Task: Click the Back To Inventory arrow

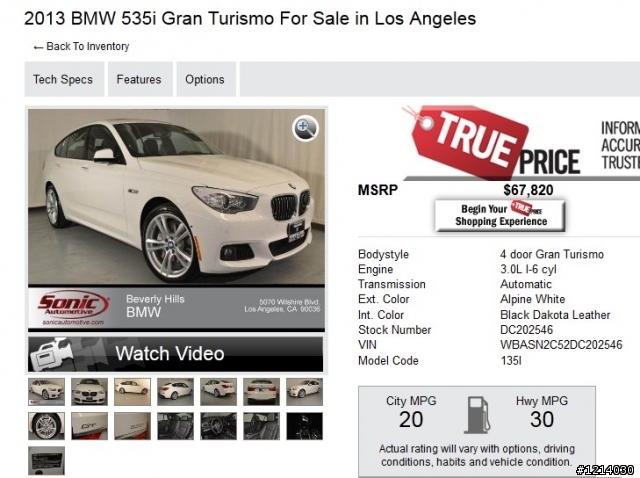Action: tap(38, 48)
